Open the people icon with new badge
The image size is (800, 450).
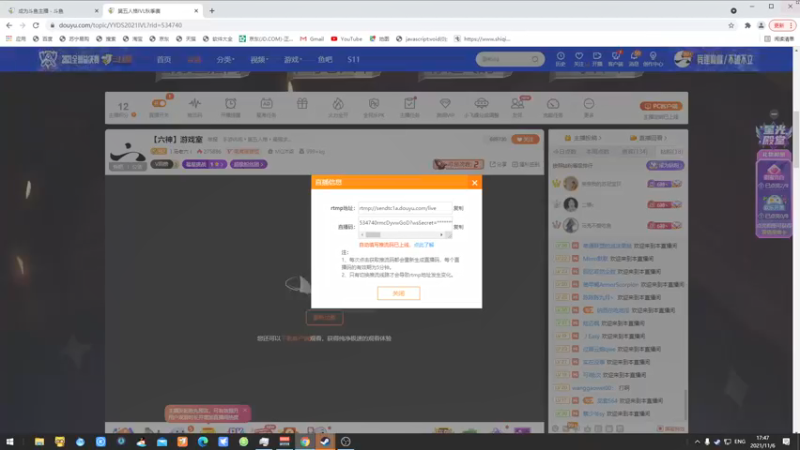point(517,104)
